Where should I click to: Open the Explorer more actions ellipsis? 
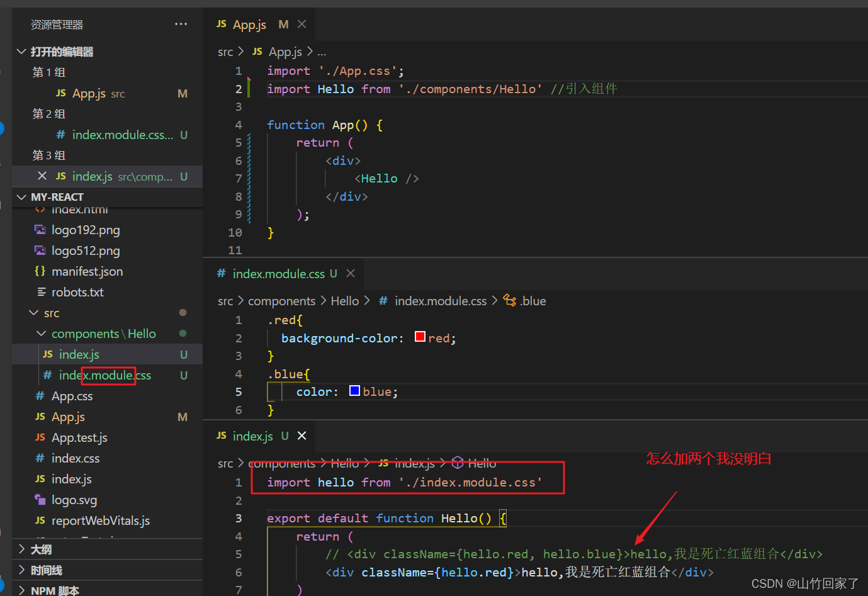point(181,25)
